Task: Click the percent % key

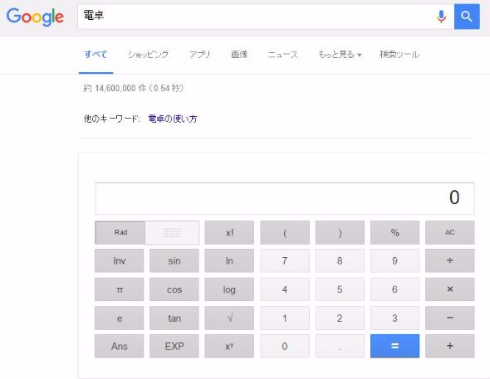Action: pos(395,232)
